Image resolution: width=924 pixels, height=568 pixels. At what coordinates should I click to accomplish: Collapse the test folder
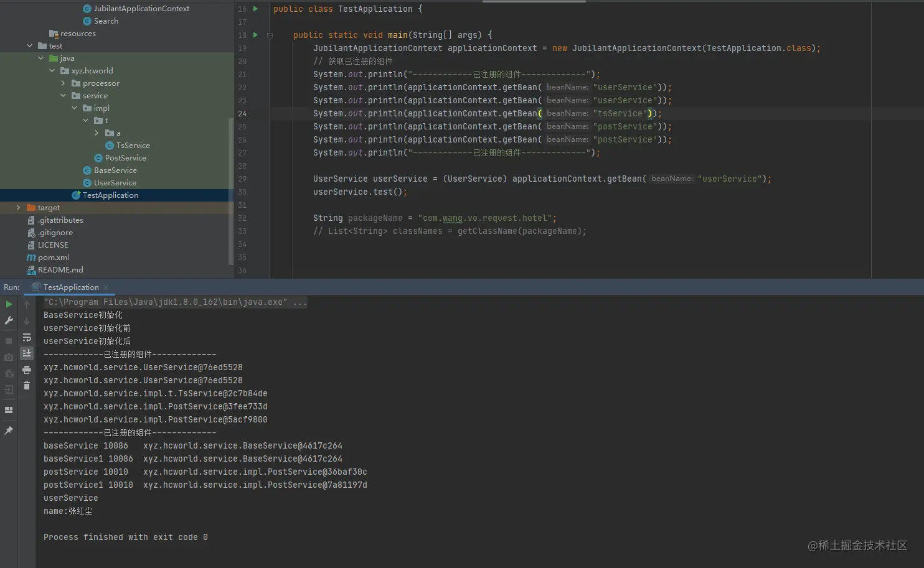29,46
